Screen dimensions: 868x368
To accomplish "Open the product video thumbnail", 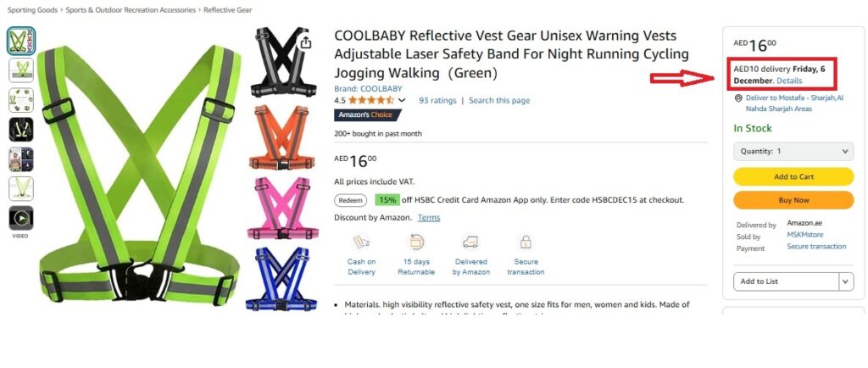I will coord(21,218).
